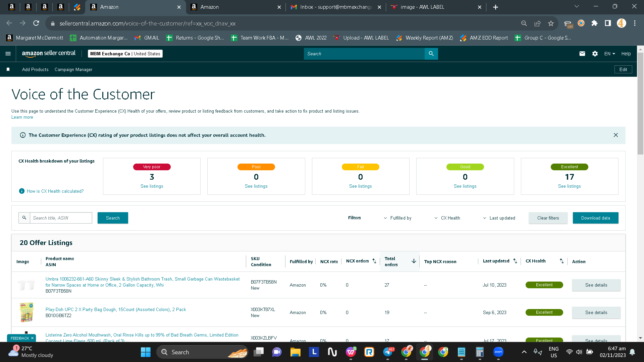This screenshot has height=362, width=644.
Task: Open the Seller Central hamburger menu
Action: tap(8, 54)
